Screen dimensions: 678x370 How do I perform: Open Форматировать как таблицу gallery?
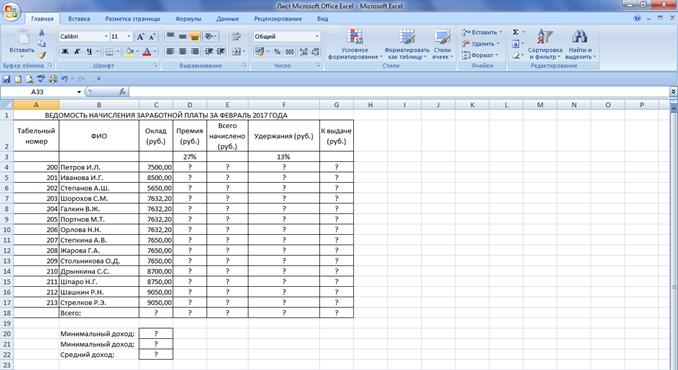coord(407,44)
